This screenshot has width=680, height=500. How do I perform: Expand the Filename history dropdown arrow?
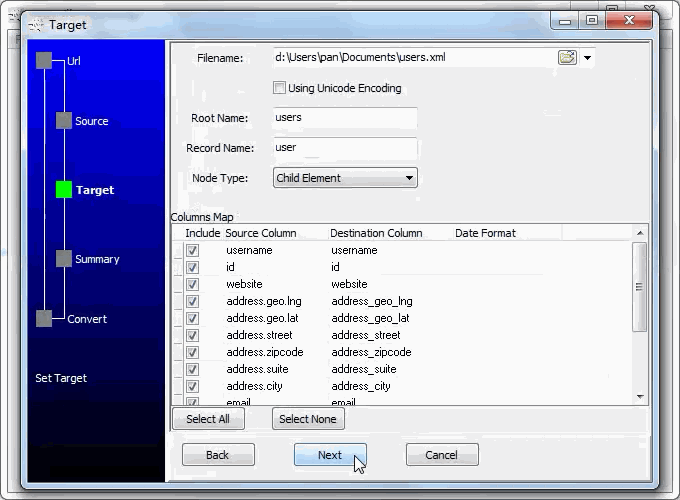(587, 58)
